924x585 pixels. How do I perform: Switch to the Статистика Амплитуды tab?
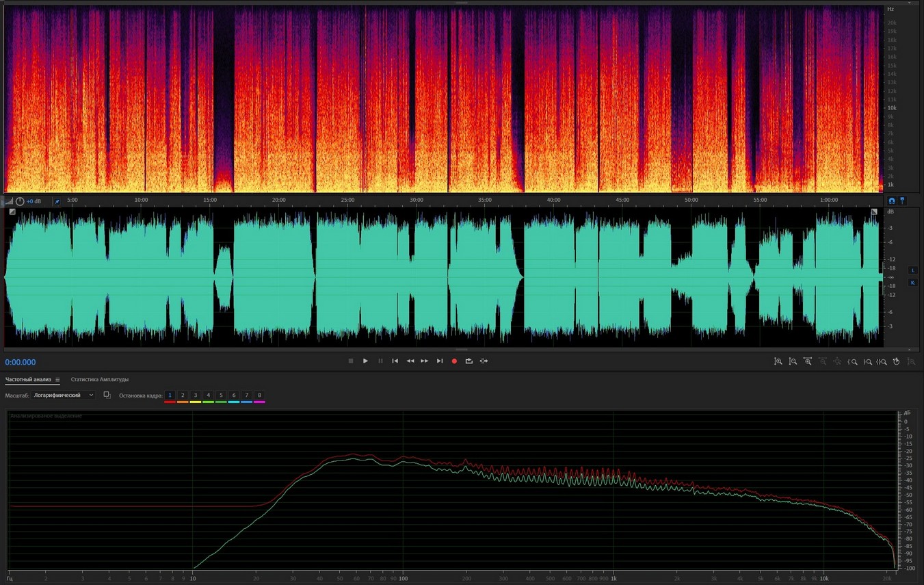[x=100, y=380]
